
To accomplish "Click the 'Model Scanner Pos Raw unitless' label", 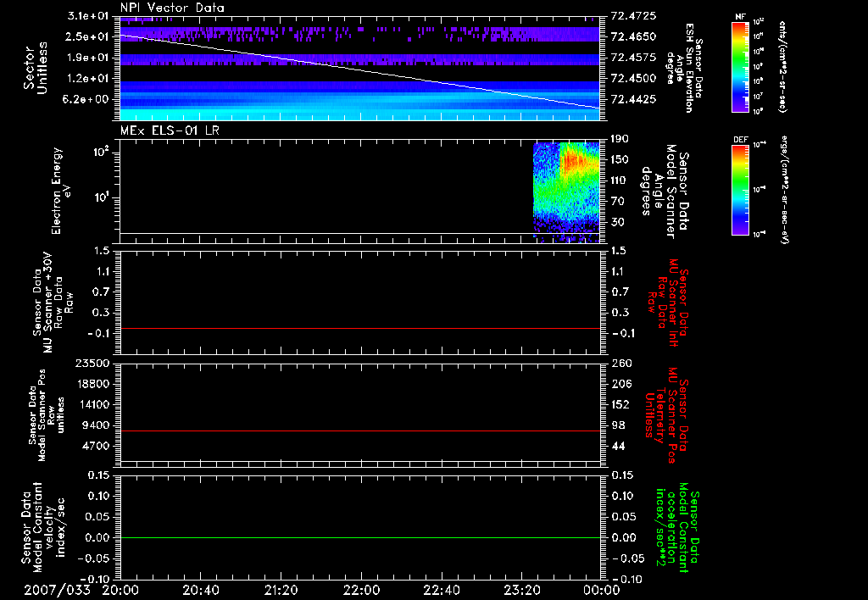I will [x=47, y=416].
